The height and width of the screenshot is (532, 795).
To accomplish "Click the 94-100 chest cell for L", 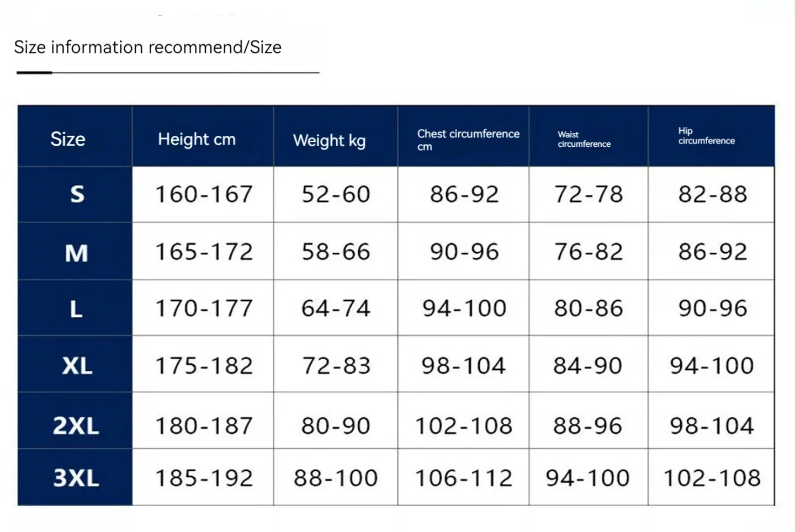I will tap(463, 308).
